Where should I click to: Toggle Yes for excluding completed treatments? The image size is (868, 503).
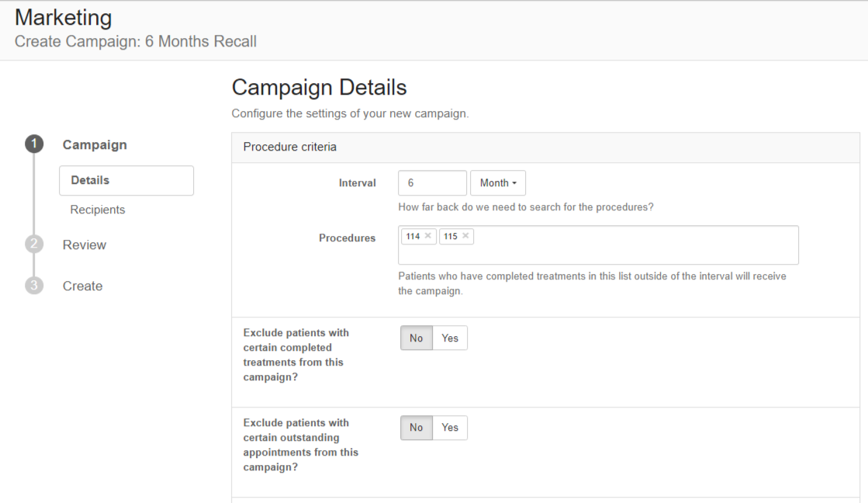[x=450, y=338]
